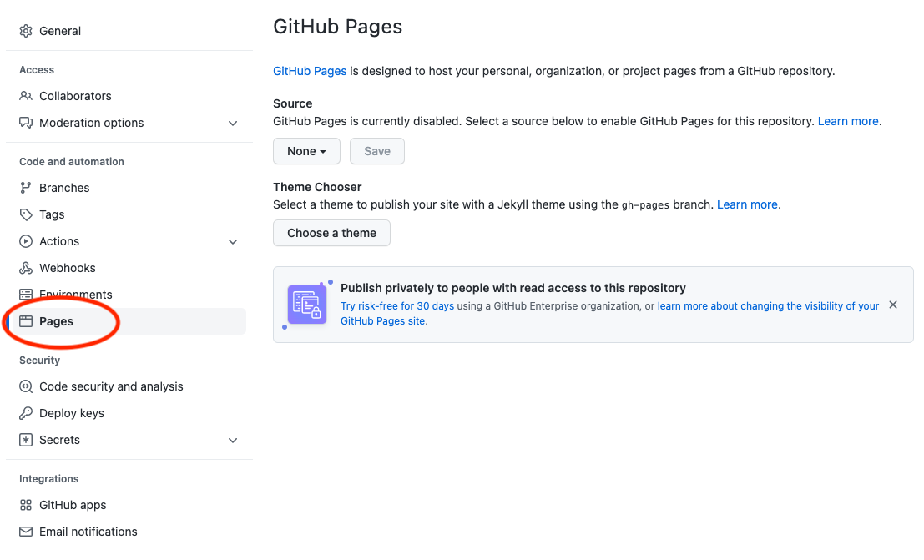Dismiss the private publishing banner

[x=893, y=305]
